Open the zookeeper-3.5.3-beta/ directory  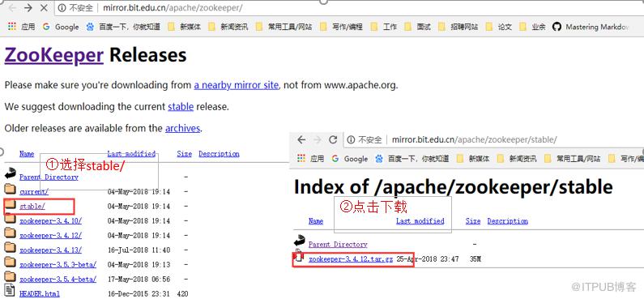coord(58,264)
